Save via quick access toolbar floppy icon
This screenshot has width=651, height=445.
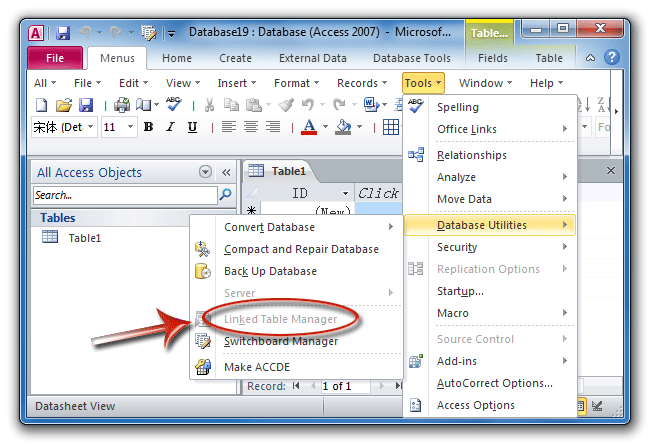pyautogui.click(x=63, y=32)
